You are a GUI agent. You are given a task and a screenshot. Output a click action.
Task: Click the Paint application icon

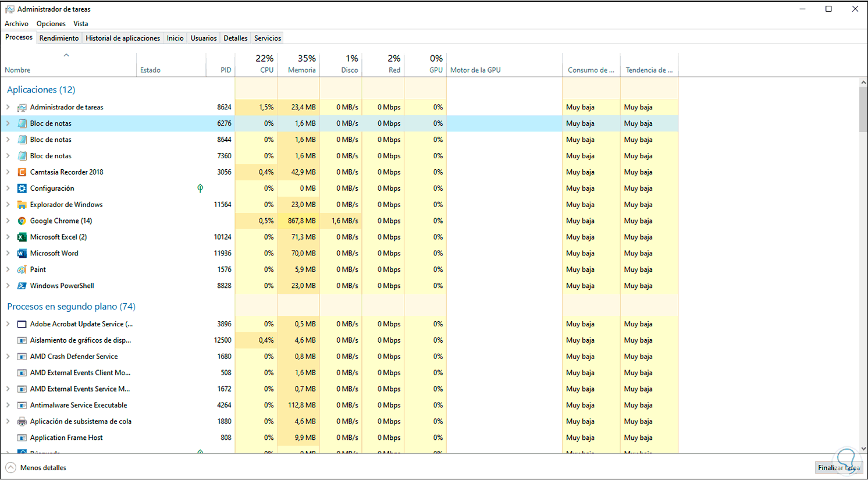coord(22,270)
